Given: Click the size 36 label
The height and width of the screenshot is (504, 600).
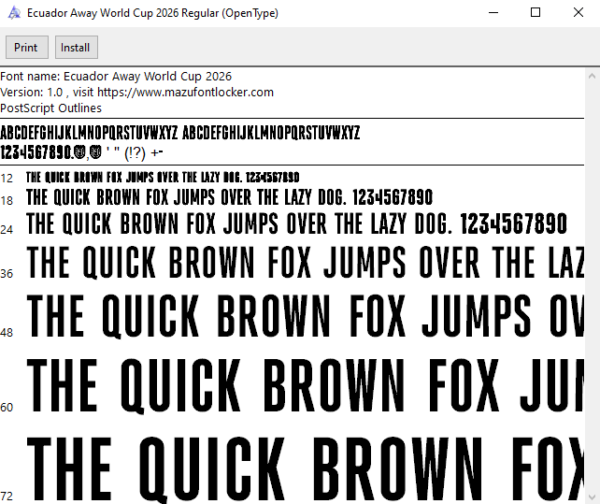Looking at the screenshot, I should (x=7, y=274).
